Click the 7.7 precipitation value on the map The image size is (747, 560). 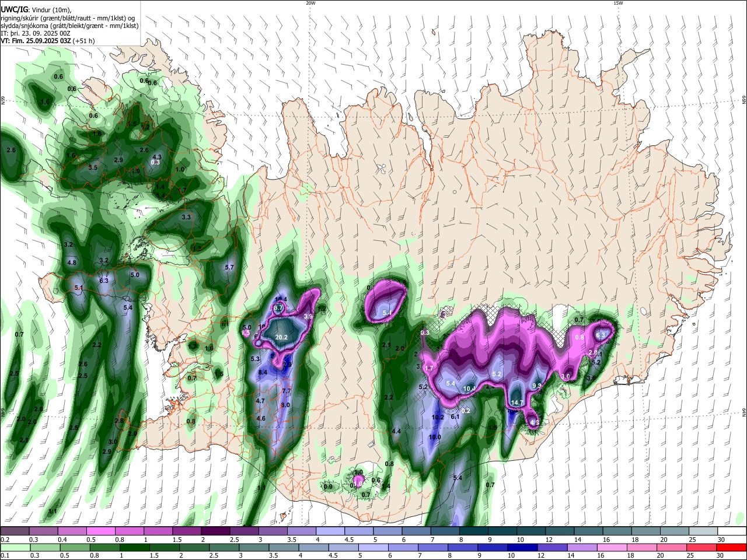287,391
